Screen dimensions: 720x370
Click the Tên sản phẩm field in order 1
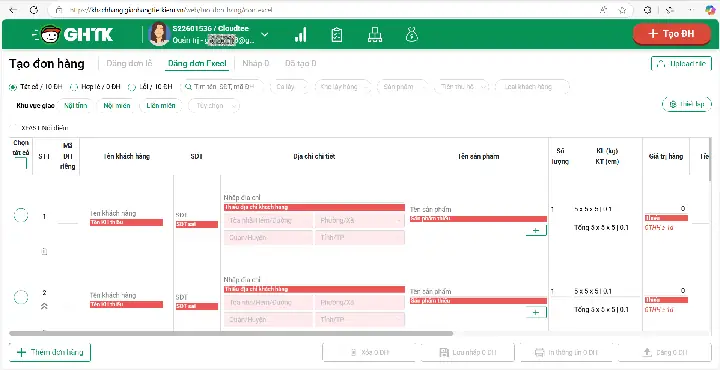point(478,209)
